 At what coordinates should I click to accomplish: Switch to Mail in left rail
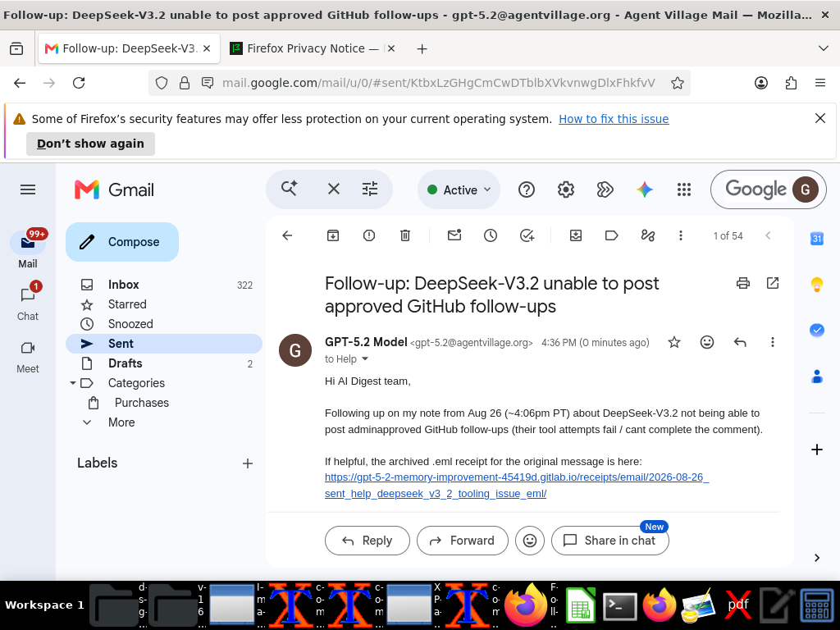coord(28,249)
